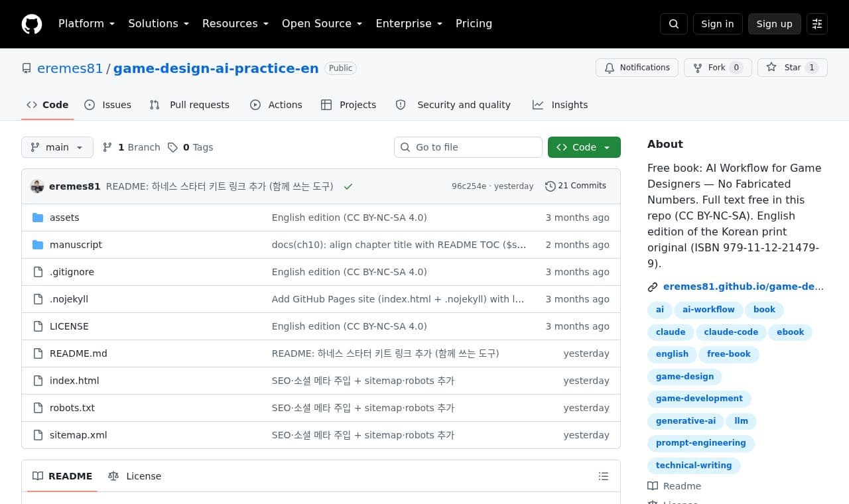This screenshot has height=504, width=849.
Task: Open the prompt-engineering topic tag
Action: pos(701,443)
